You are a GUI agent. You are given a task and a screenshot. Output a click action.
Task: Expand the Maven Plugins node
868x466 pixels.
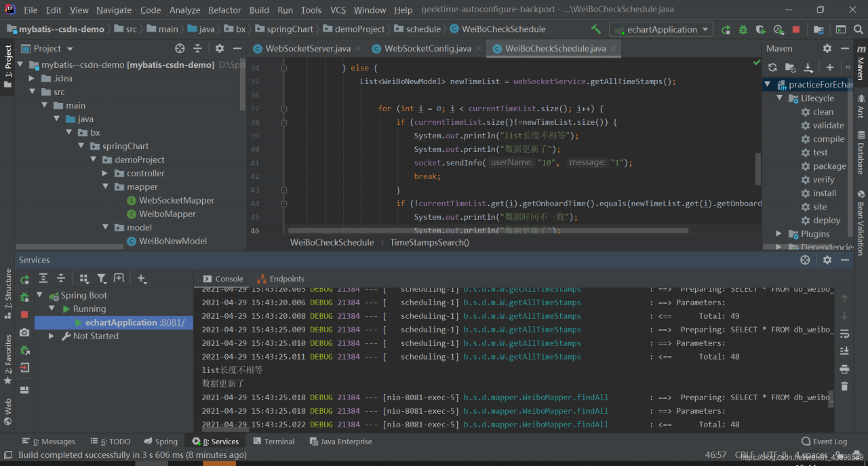780,234
